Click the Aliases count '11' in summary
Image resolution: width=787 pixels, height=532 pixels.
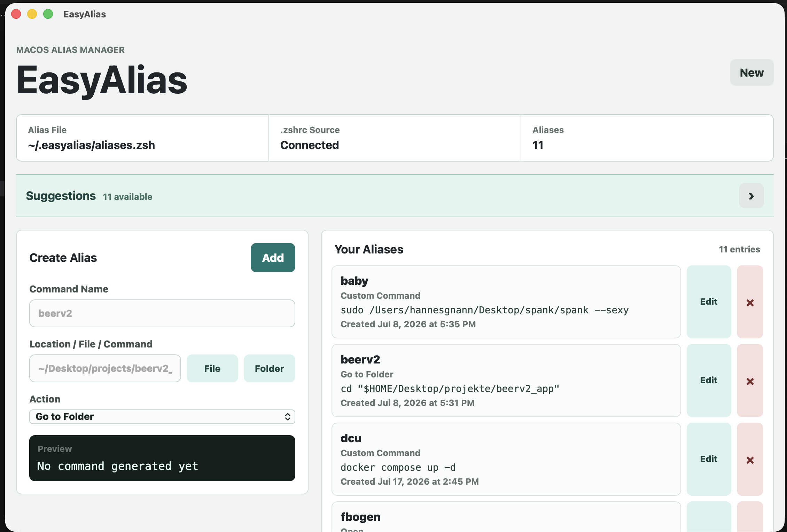[538, 145]
